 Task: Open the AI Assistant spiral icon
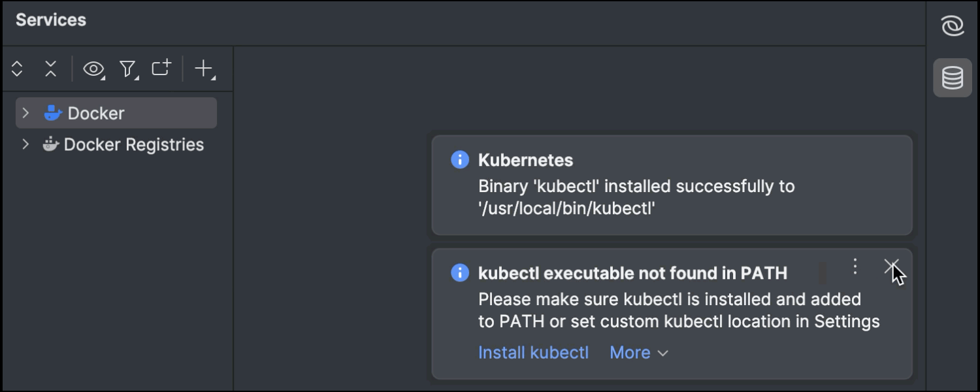(952, 26)
